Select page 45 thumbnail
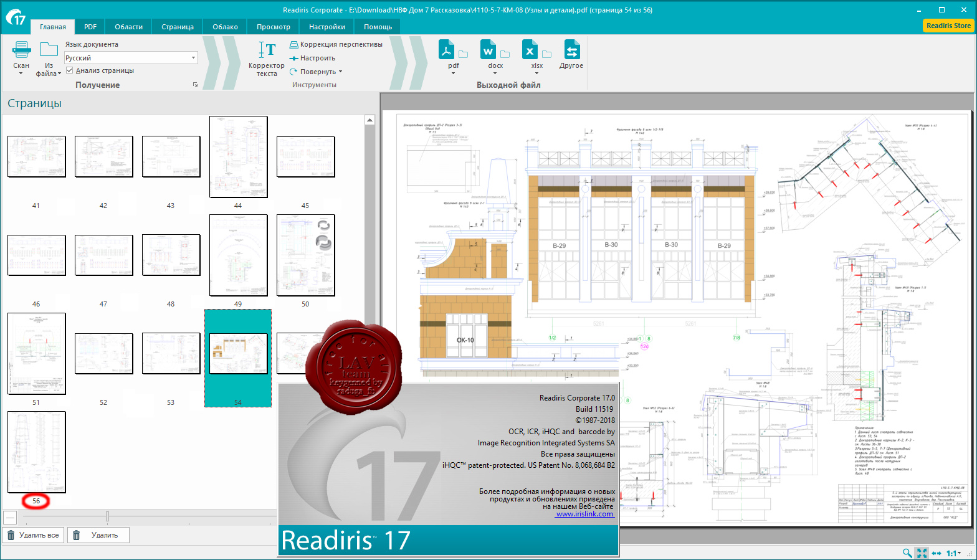 (305, 156)
